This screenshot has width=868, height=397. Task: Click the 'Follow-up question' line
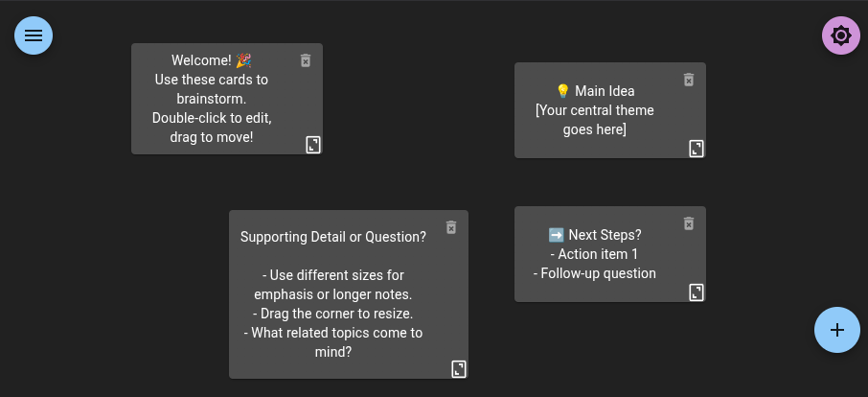(594, 273)
